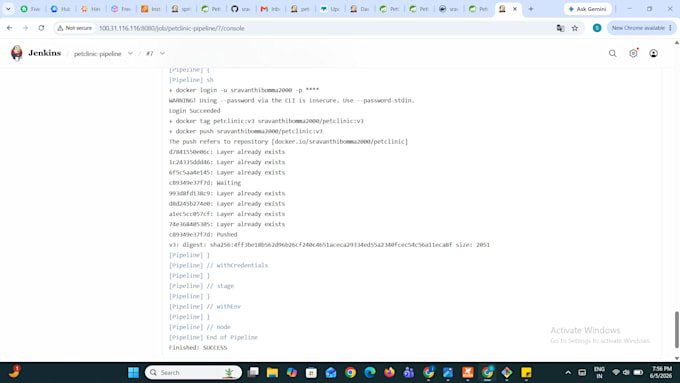
Task: Switch to the spri tab
Action: coord(181,9)
